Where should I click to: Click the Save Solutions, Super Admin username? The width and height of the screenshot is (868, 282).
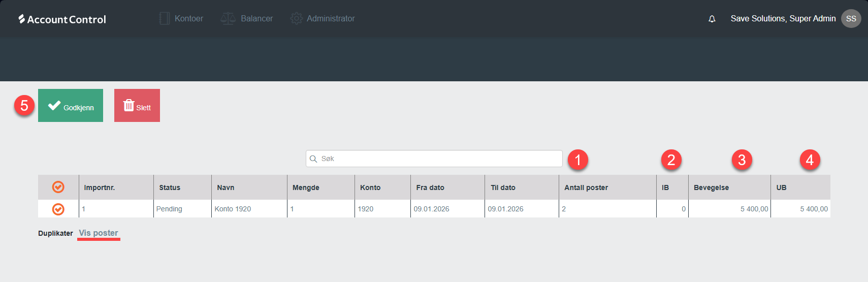coord(783,19)
